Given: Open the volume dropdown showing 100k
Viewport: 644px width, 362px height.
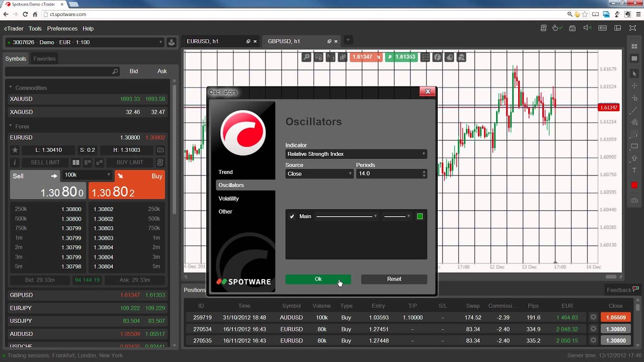Looking at the screenshot, I should (87, 175).
